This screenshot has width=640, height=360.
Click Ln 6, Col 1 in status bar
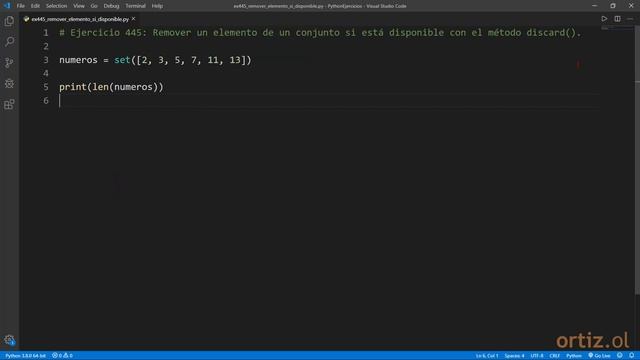(x=487, y=356)
